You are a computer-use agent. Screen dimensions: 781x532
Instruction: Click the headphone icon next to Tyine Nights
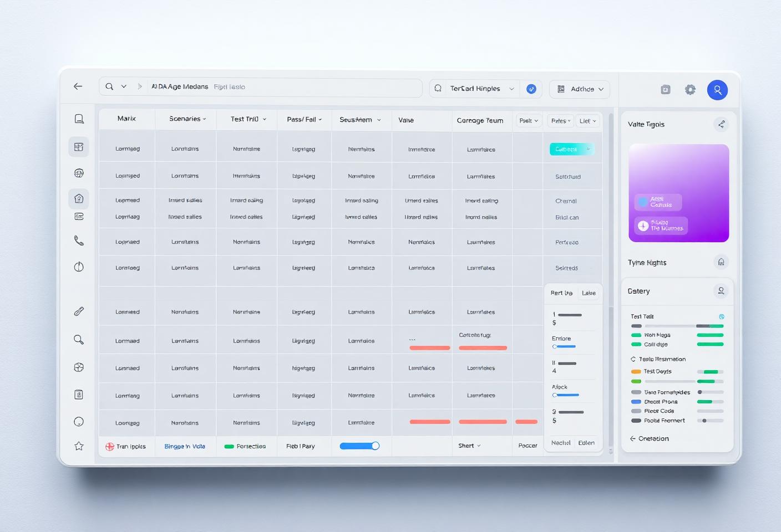(721, 262)
